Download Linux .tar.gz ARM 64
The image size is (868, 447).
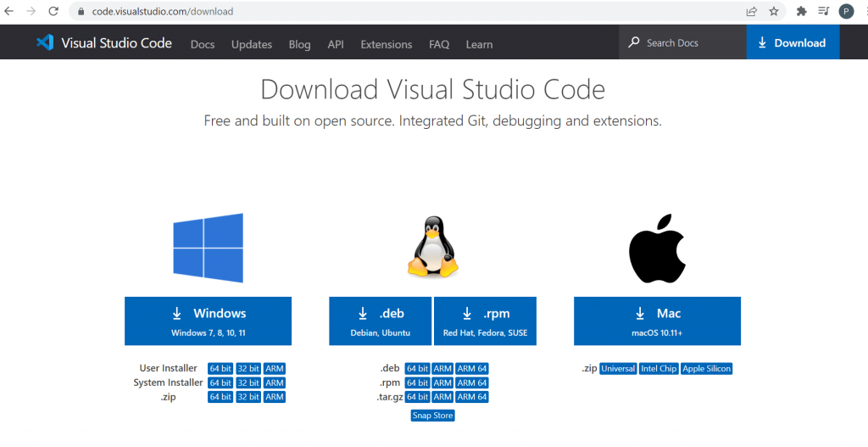pyautogui.click(x=472, y=397)
